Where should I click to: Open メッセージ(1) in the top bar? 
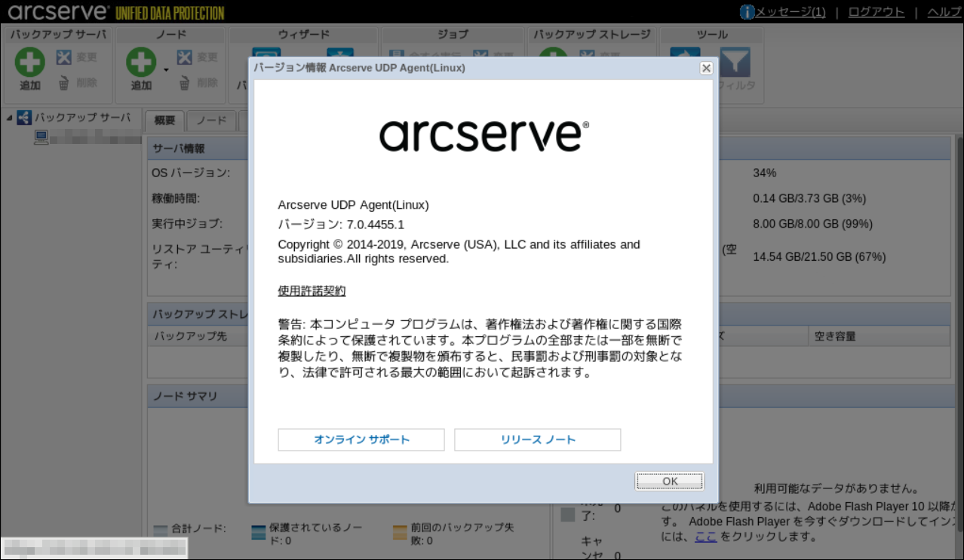coord(791,12)
